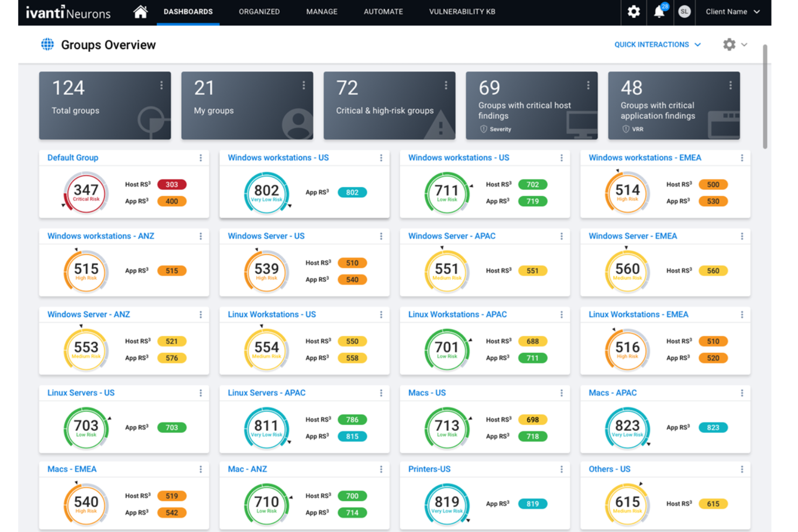
Task: Click the globe icon next to Groups Overview
Action: coord(48,44)
